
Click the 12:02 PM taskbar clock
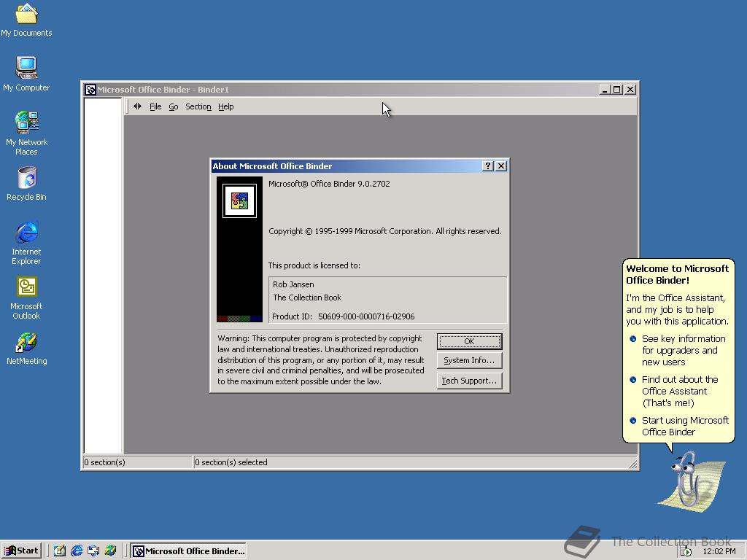(x=719, y=551)
